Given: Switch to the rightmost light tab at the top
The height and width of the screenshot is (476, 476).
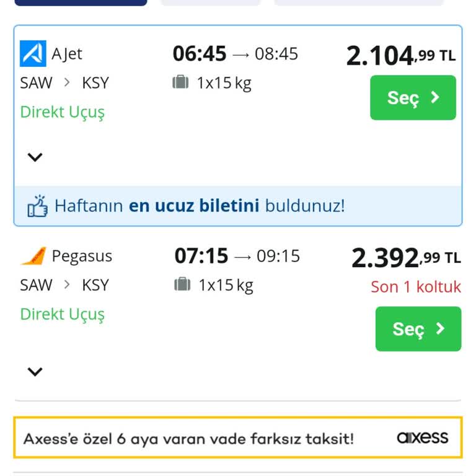Looking at the screenshot, I should click(359, 2).
